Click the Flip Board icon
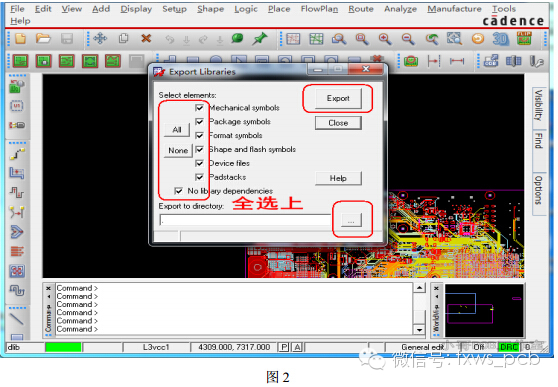558x387 pixels. pyautogui.click(x=524, y=38)
